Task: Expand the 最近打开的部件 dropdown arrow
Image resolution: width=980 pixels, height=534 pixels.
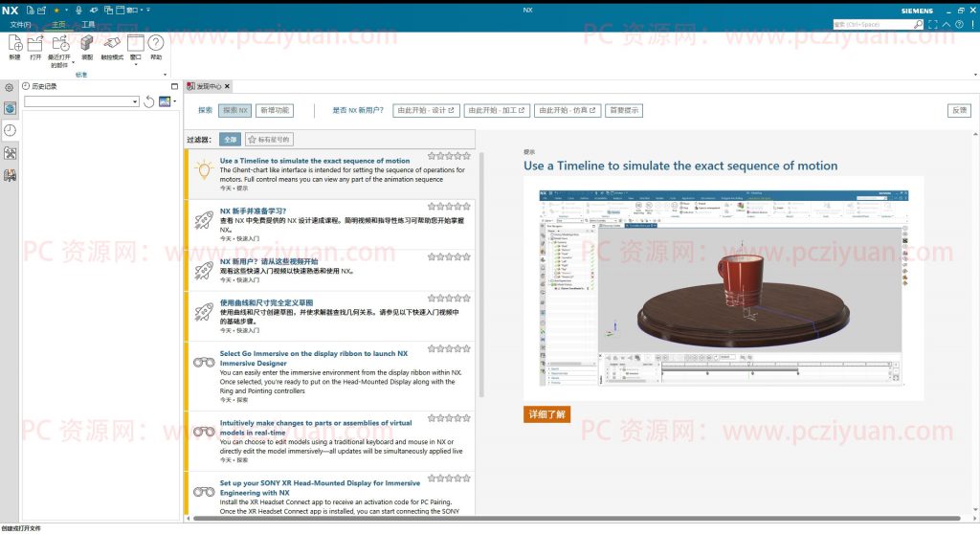Action: point(73,63)
